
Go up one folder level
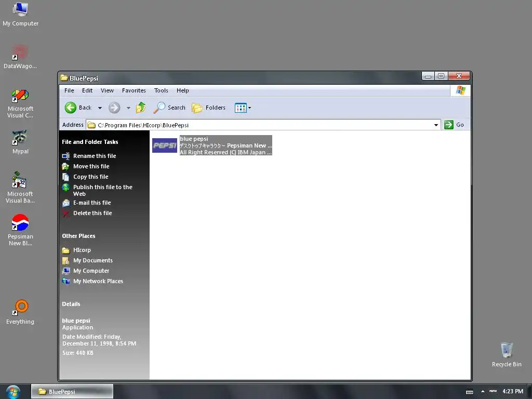tap(141, 108)
